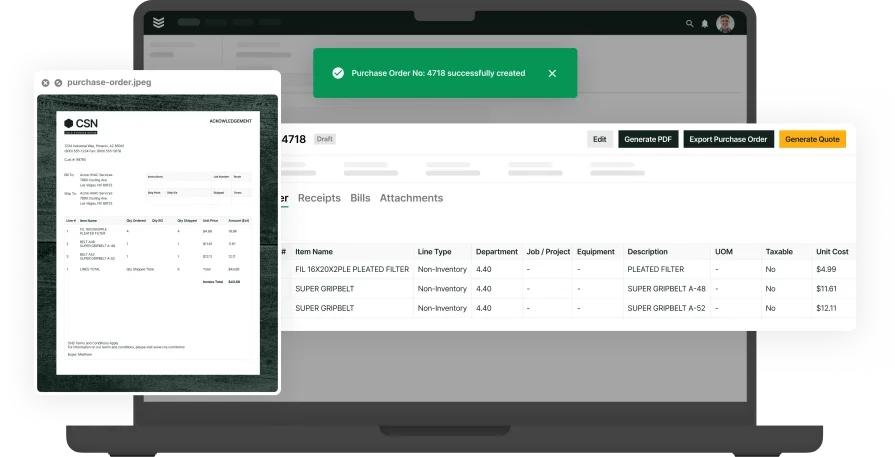The height and width of the screenshot is (457, 895).
Task: Switch to the Receipts tab
Action: click(x=319, y=198)
